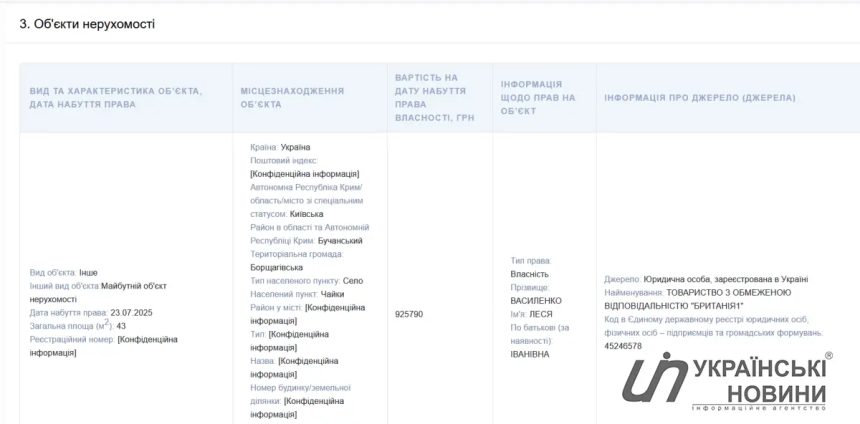Click the 'Інформаційне агентство' tagline under the logo
This screenshot has width=860, height=424.
[759, 408]
